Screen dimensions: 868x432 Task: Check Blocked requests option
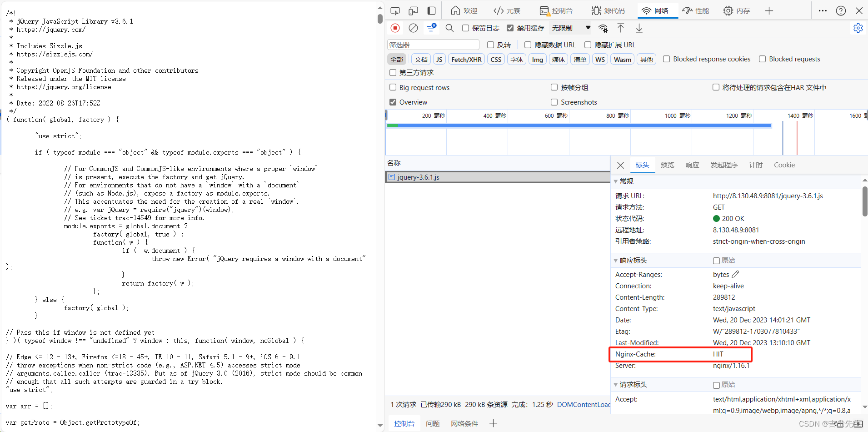(762, 59)
